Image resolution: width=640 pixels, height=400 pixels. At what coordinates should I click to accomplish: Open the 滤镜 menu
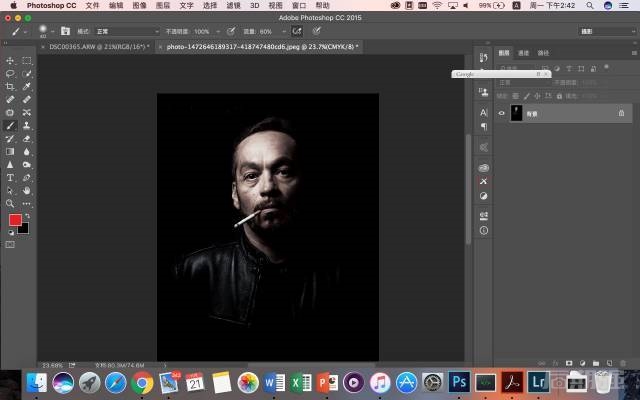coord(233,5)
